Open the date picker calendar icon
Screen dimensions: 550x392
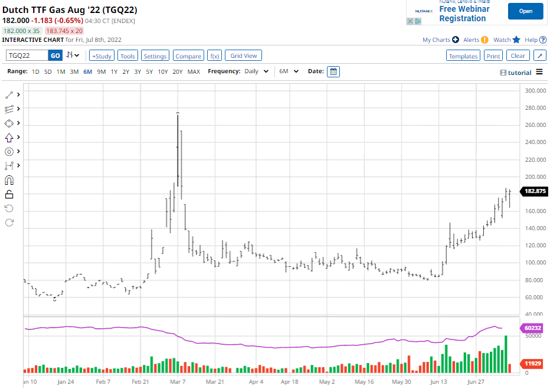pos(333,71)
